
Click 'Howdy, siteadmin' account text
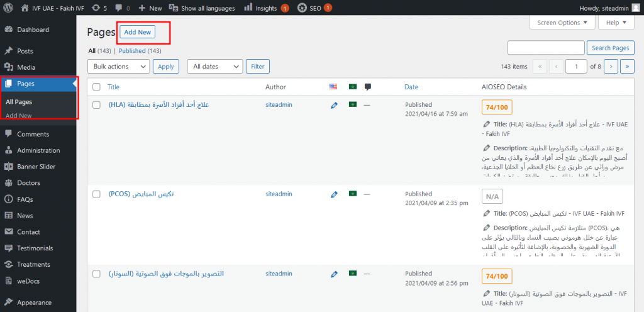pyautogui.click(x=603, y=8)
